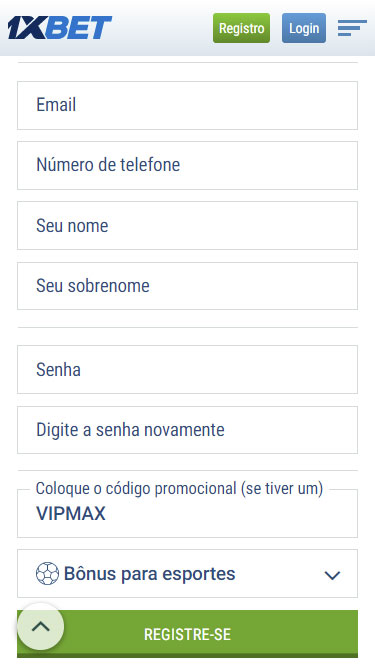Viewport: 375px width, 667px height.
Task: Click the 1XBET logo
Action: pyautogui.click(x=60, y=28)
